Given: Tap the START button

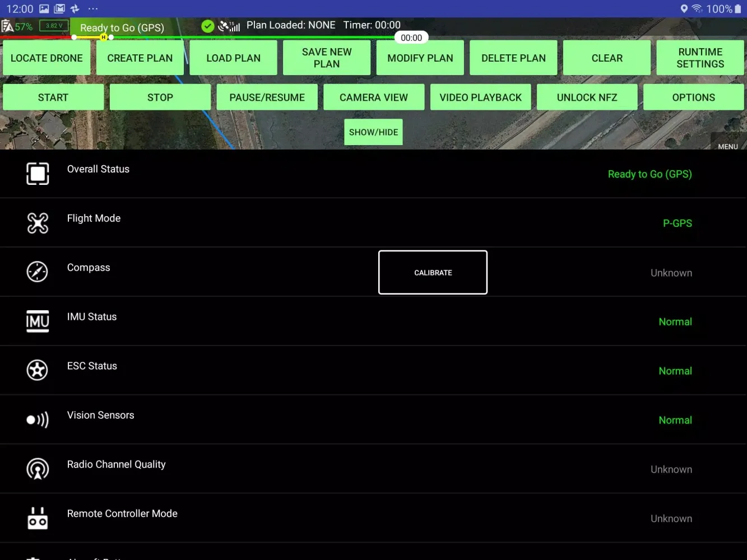Looking at the screenshot, I should click(x=53, y=97).
